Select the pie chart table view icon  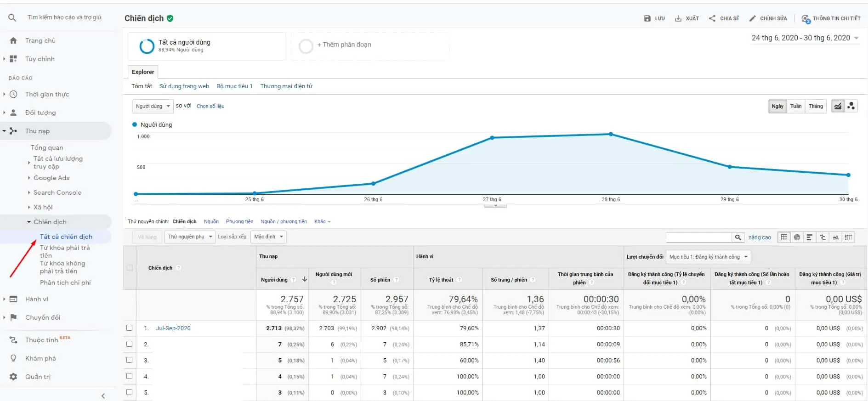coord(797,237)
